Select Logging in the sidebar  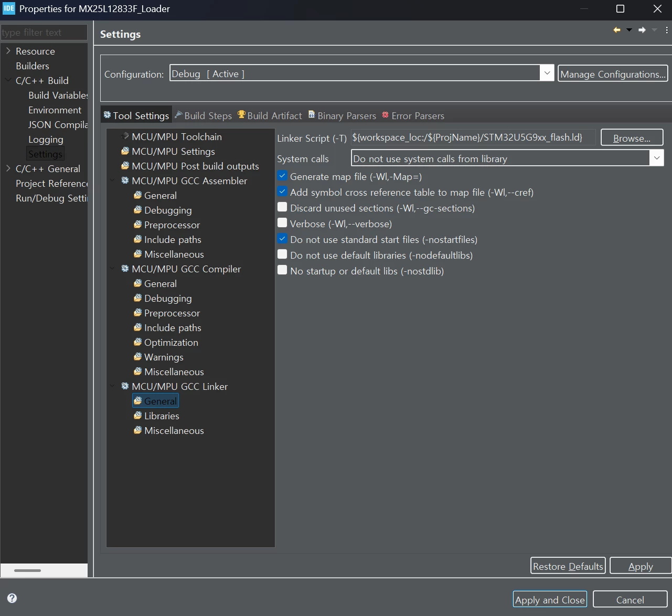[46, 139]
